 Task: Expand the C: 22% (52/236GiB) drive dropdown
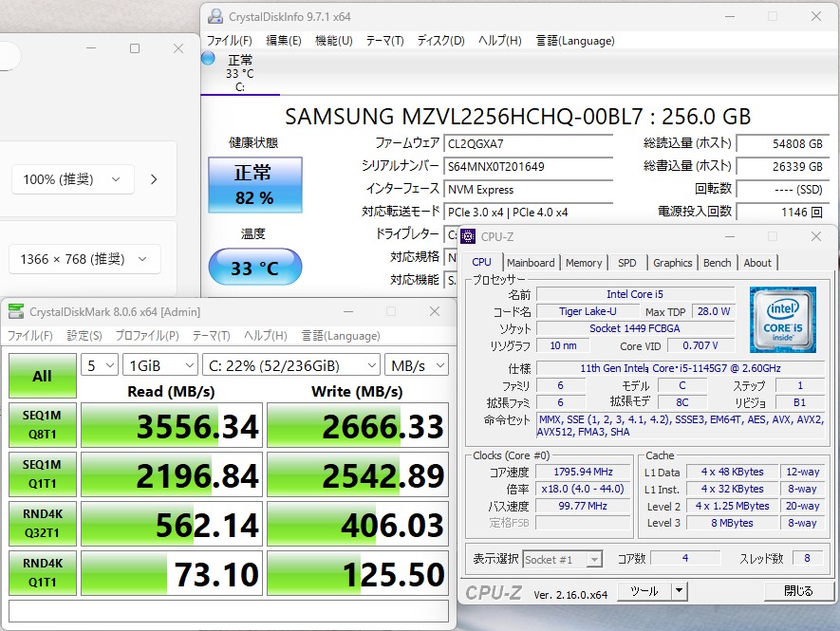290,365
